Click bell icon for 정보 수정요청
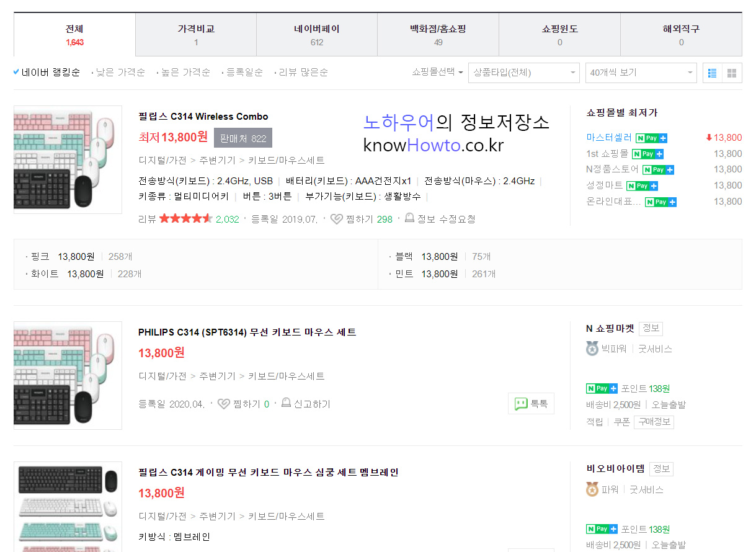This screenshot has height=552, width=756. tap(409, 218)
